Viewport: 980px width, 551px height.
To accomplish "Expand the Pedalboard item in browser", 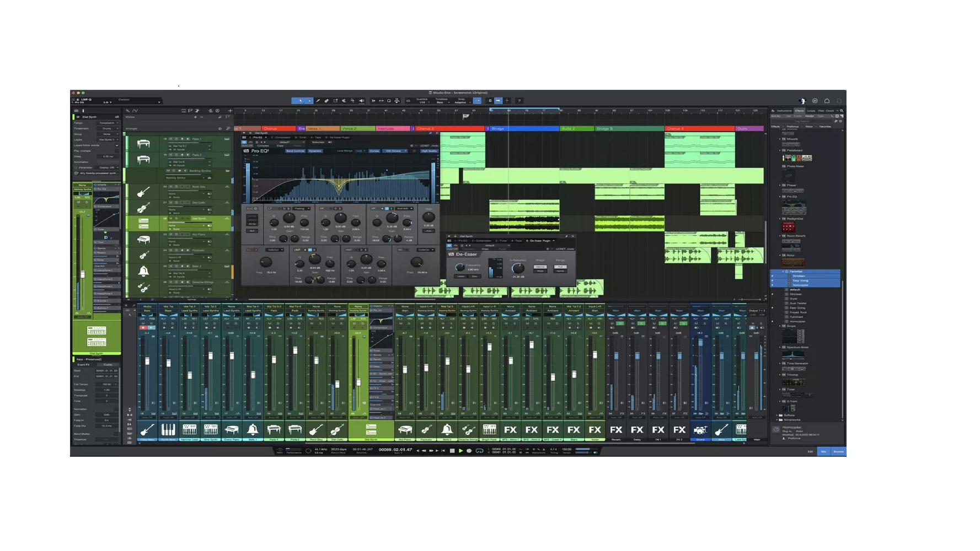I will click(x=780, y=150).
